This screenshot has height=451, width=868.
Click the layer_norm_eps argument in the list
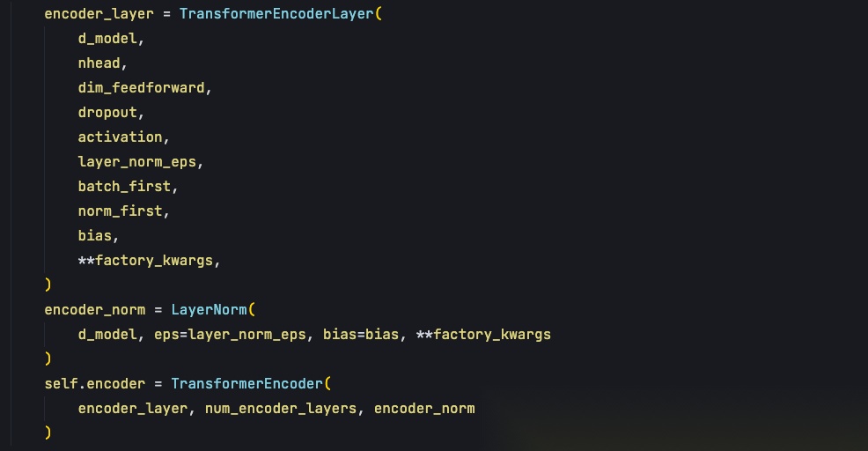tap(137, 162)
